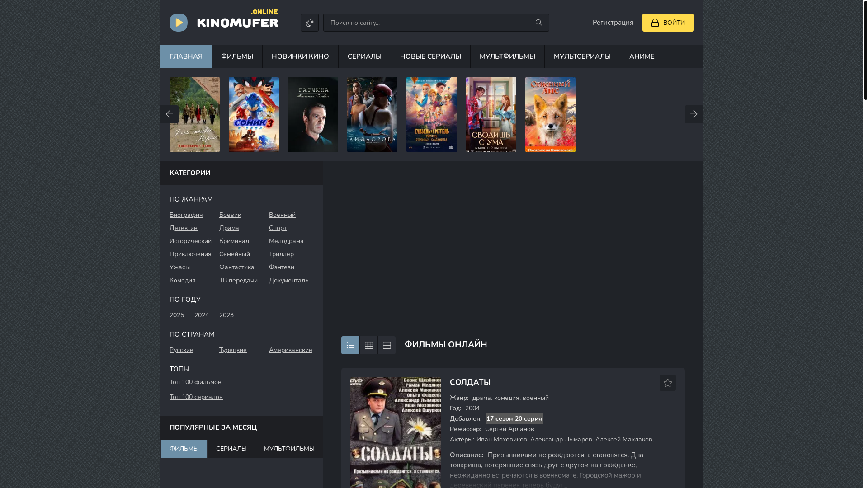This screenshot has width=868, height=488.
Task: Open the МУЛЬТФИЛЬМЫ menu item
Action: [x=507, y=56]
